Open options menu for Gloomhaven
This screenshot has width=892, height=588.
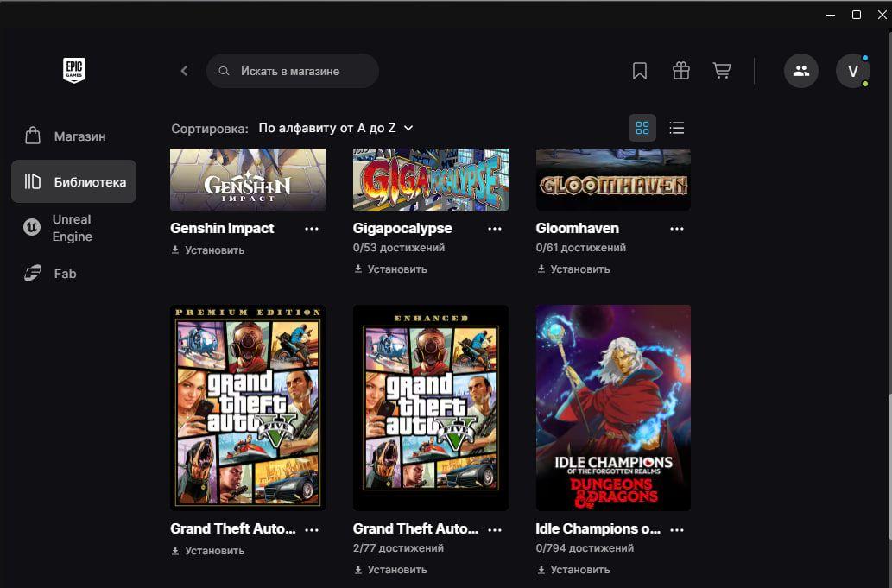click(677, 229)
